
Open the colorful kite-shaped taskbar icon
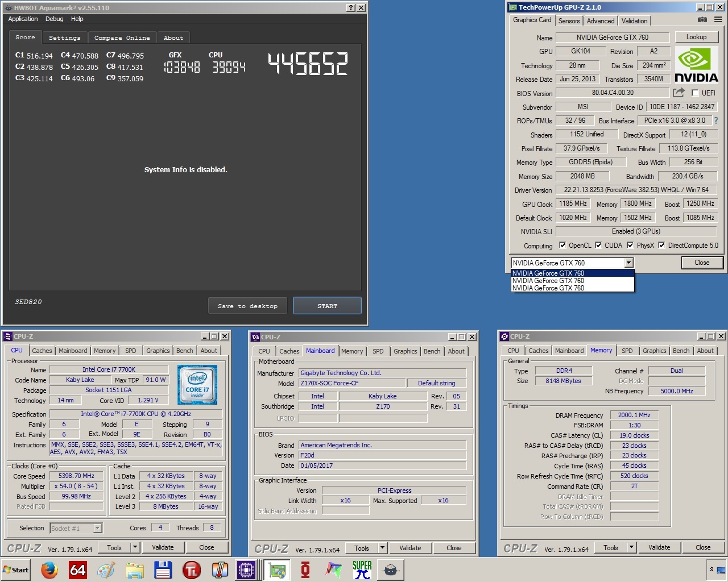(334, 569)
